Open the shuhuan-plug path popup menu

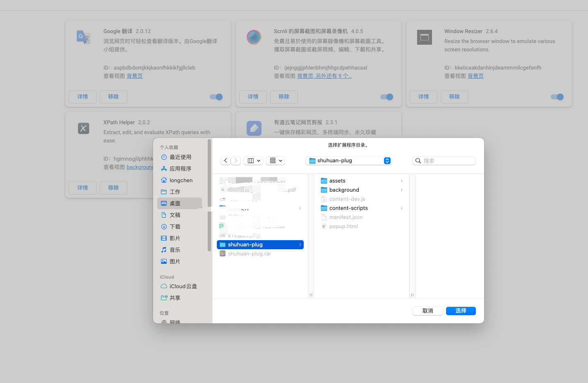pos(348,161)
